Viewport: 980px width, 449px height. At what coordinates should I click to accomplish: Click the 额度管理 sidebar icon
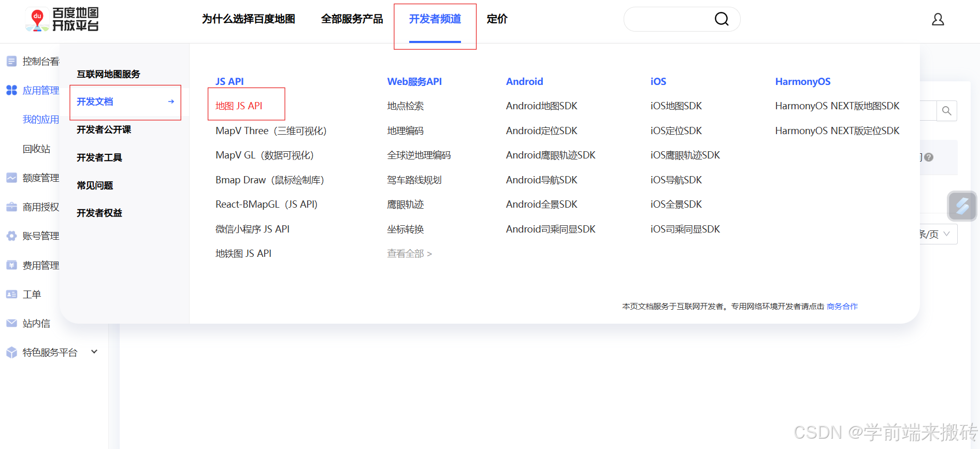(11, 178)
